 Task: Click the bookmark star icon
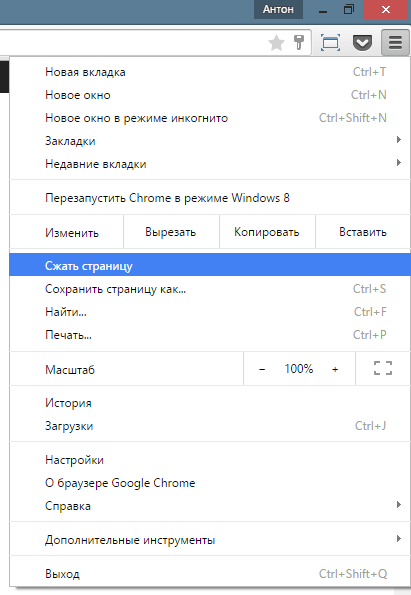coord(276,42)
